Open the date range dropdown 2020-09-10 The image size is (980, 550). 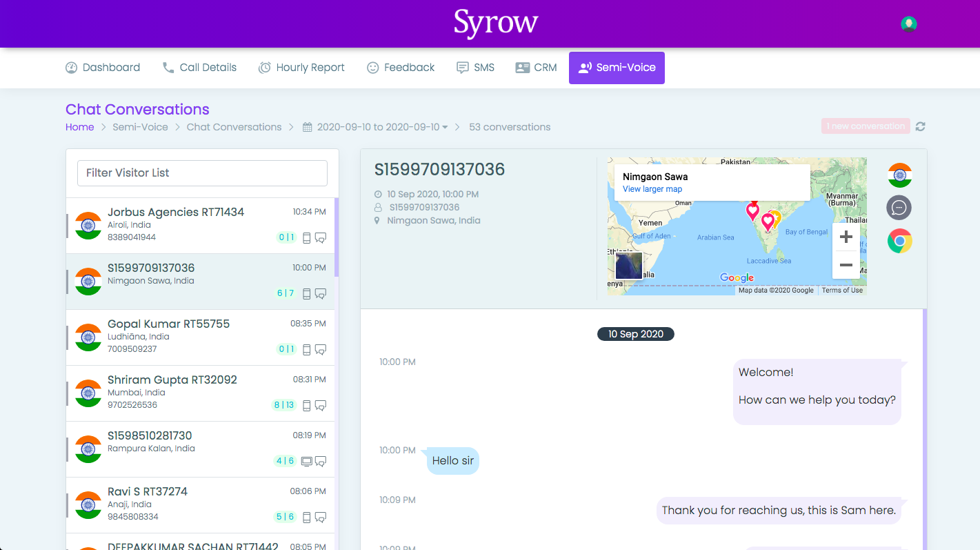pyautogui.click(x=383, y=127)
